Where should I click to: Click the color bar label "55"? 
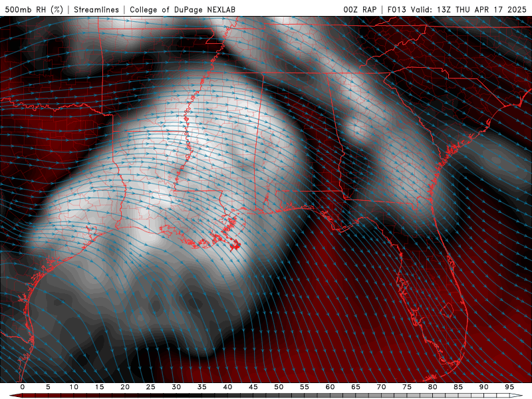click(x=305, y=387)
